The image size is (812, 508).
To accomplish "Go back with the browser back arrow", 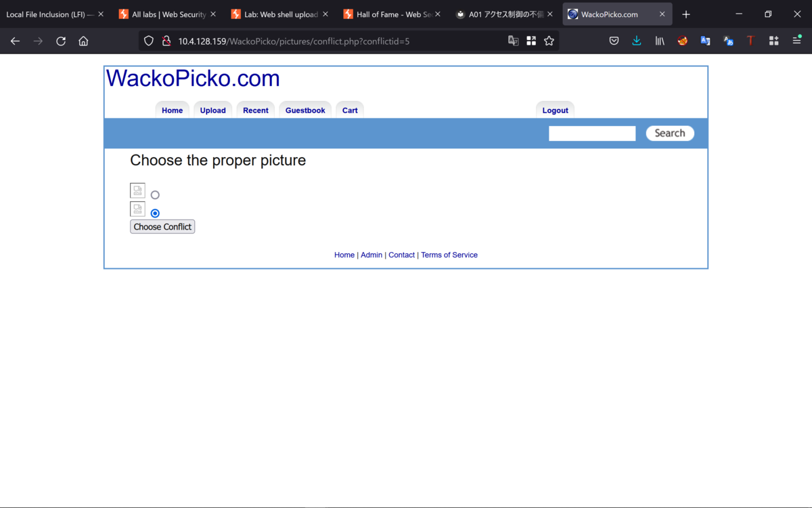I will tap(15, 41).
